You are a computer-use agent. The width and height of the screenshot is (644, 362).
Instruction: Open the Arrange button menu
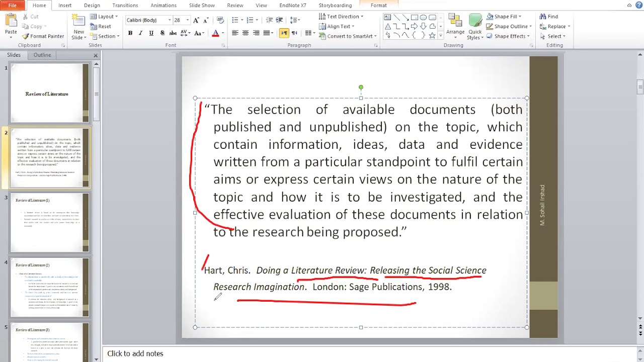(455, 26)
